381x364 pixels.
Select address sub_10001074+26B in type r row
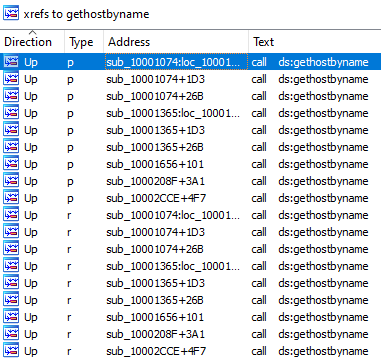pos(155,249)
